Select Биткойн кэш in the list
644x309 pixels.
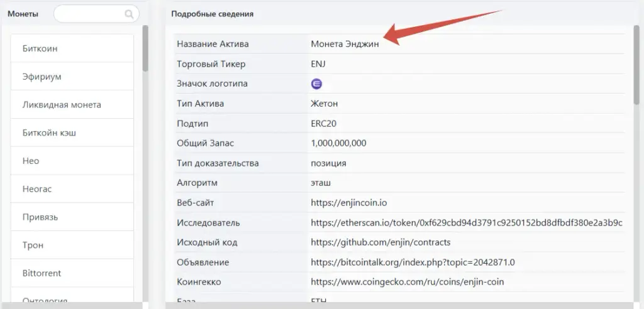[72, 133]
